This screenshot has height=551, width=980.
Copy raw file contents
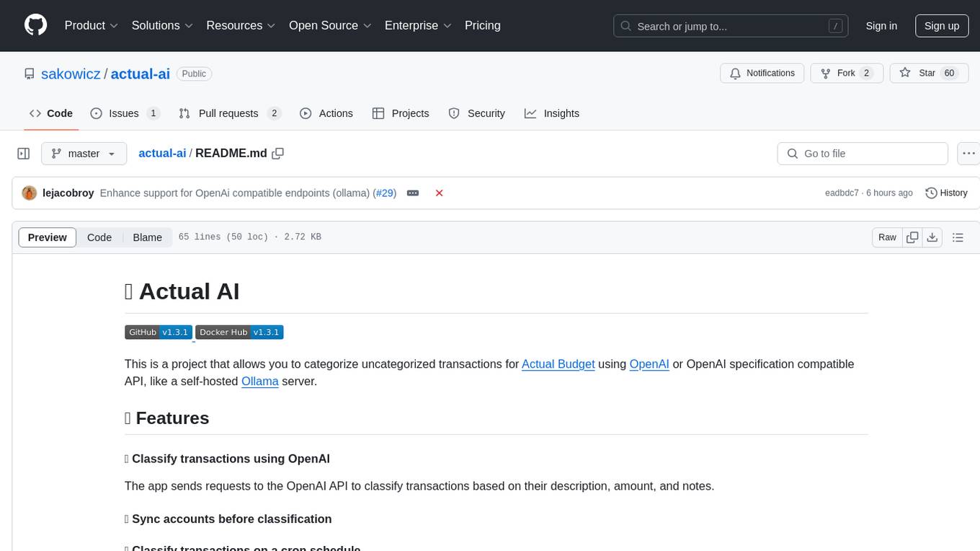913,237
